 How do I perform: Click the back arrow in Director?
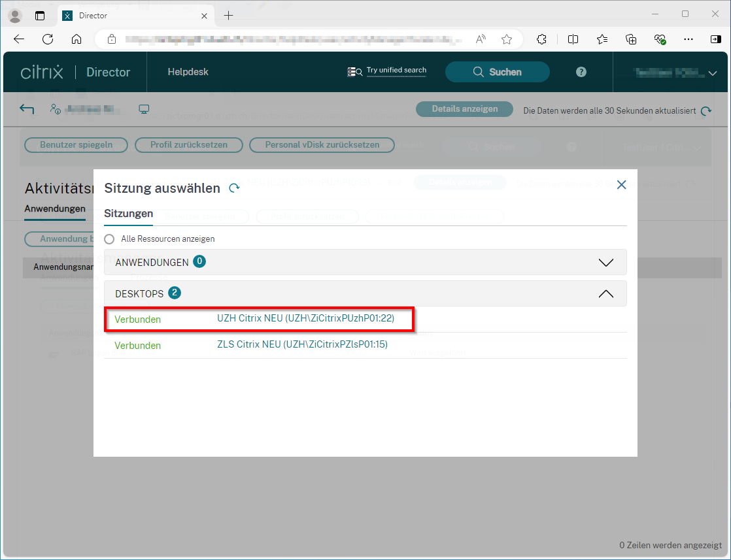[27, 109]
